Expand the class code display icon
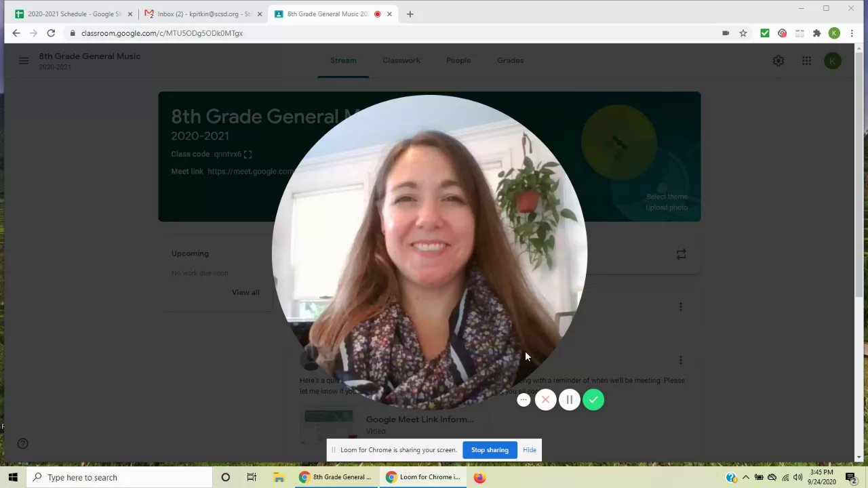Image resolution: width=868 pixels, height=488 pixels. pos(248,155)
